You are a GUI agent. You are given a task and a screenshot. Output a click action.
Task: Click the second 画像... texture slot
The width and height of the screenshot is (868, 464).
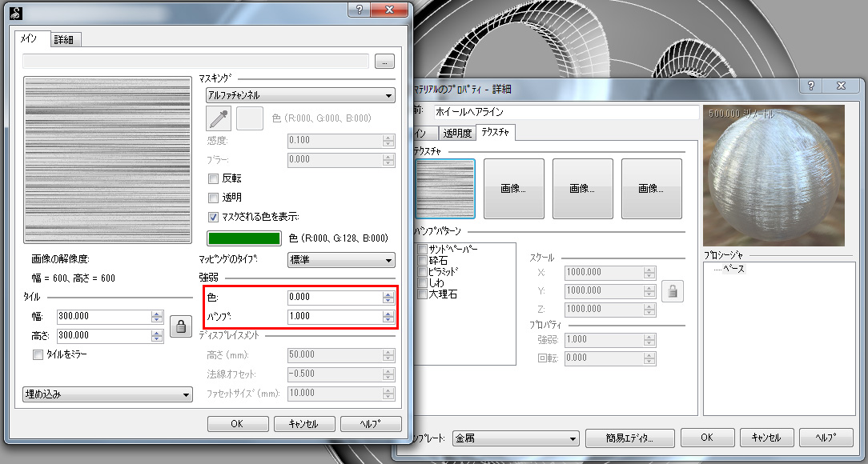tap(582, 189)
